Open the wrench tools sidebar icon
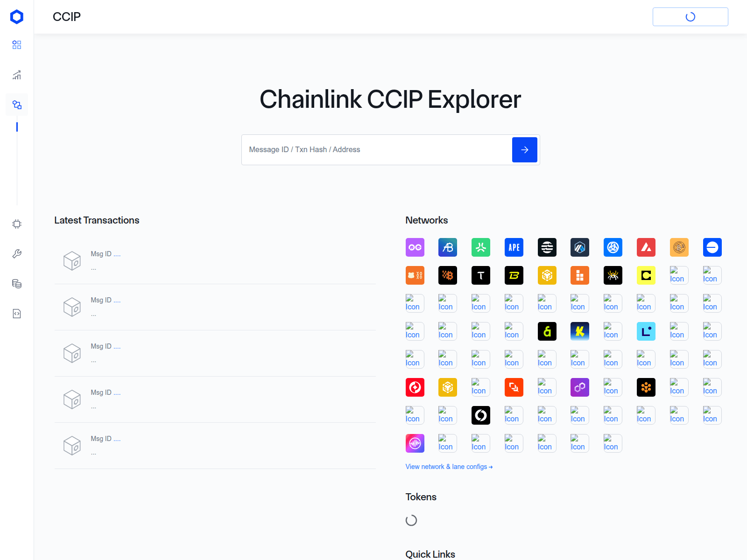The height and width of the screenshot is (560, 747). tap(17, 254)
